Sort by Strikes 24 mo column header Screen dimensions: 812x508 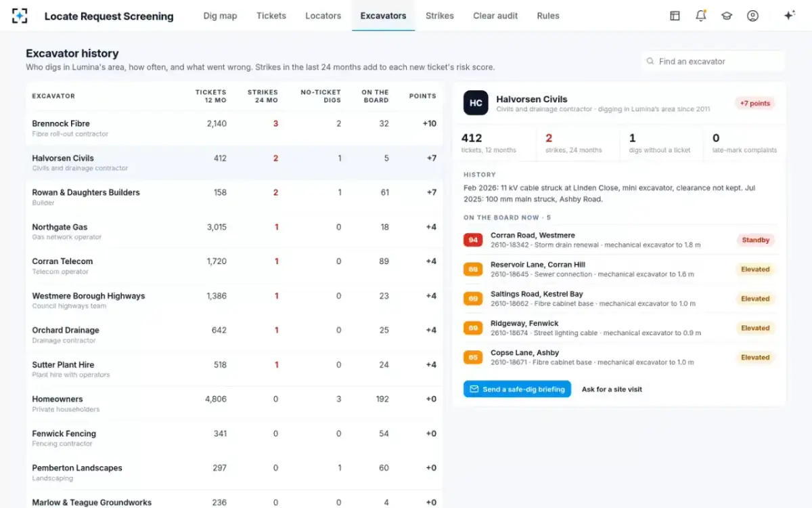pos(263,96)
